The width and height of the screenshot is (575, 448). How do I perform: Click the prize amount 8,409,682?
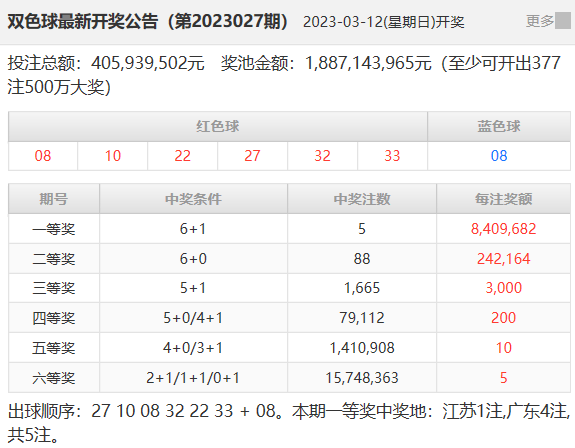[x=503, y=229]
